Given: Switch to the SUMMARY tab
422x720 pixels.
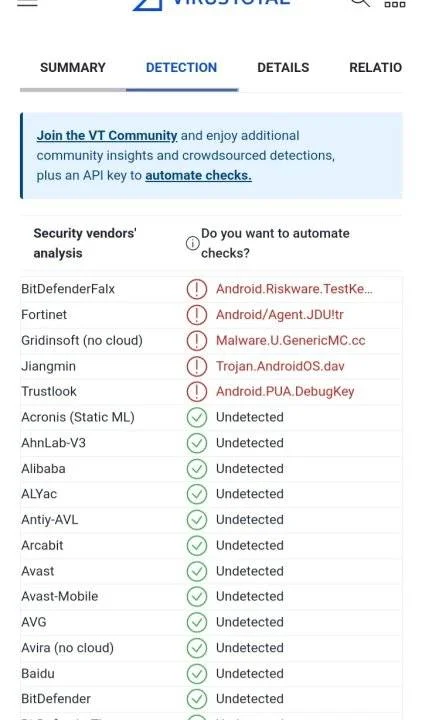Looking at the screenshot, I should pyautogui.click(x=73, y=68).
